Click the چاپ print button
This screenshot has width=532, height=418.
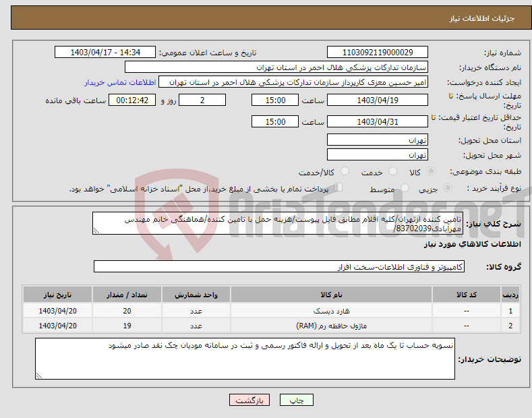tap(297, 400)
